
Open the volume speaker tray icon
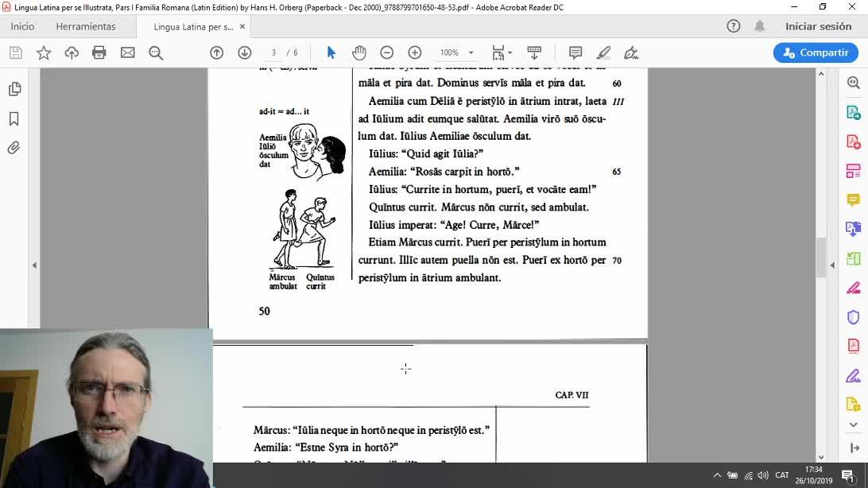(763, 475)
